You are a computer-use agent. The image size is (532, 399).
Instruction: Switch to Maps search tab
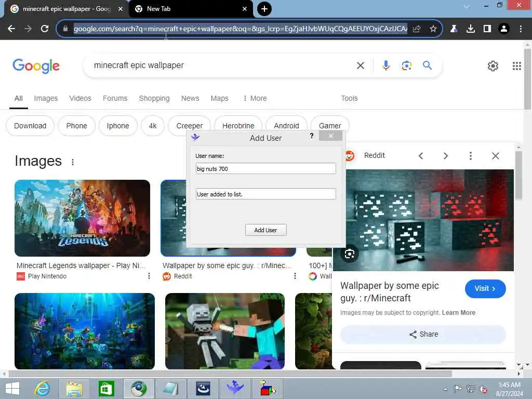click(x=220, y=98)
